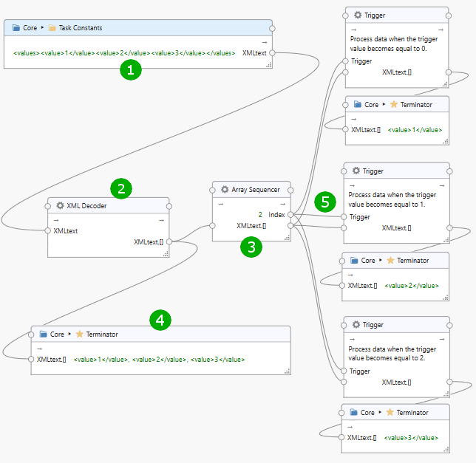This screenshot has height=463, width=476.
Task: Click the green marker numbered 3
Action: (251, 247)
